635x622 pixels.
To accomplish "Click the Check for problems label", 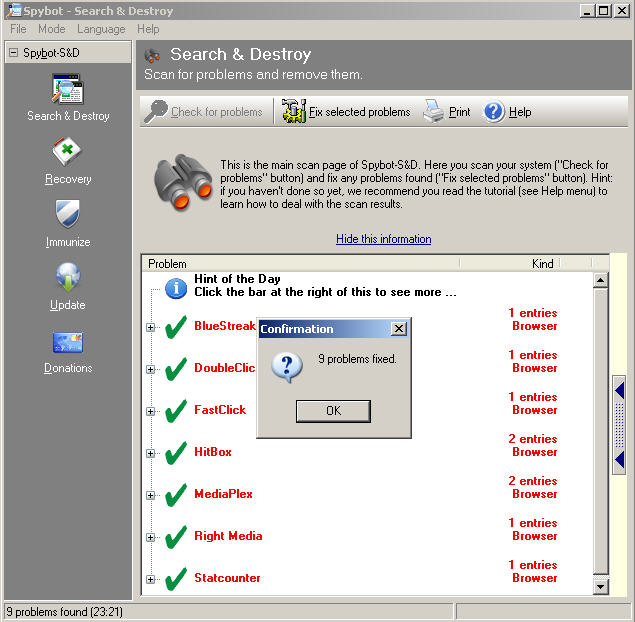I will coord(217,112).
